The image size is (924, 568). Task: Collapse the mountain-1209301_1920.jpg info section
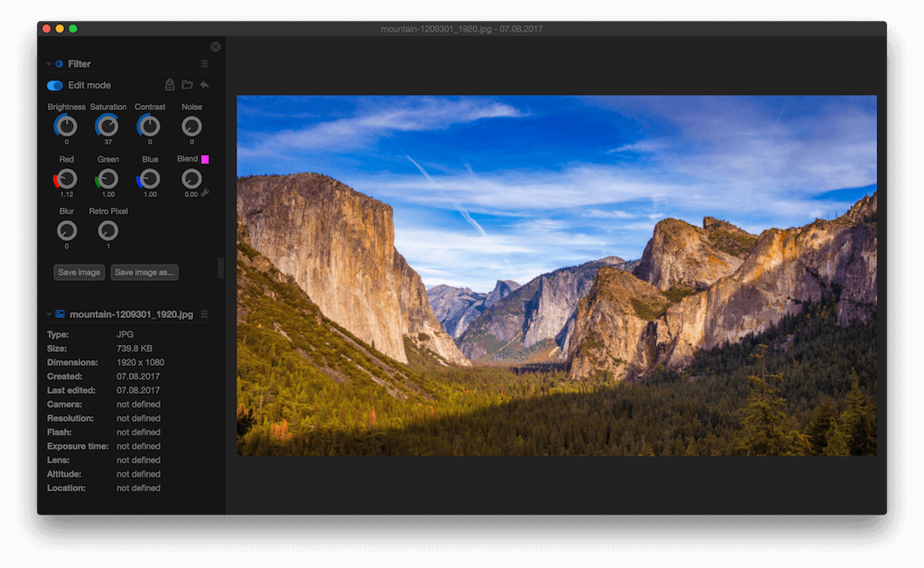coord(48,315)
